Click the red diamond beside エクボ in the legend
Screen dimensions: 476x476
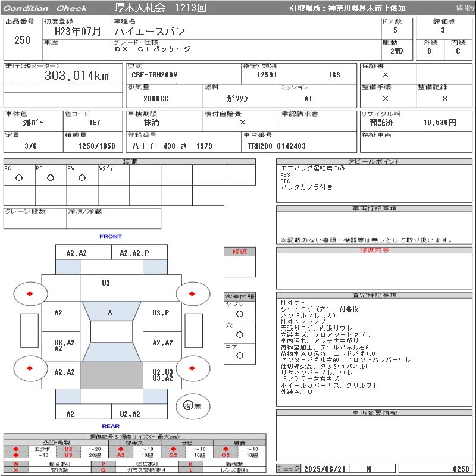pos(16,449)
